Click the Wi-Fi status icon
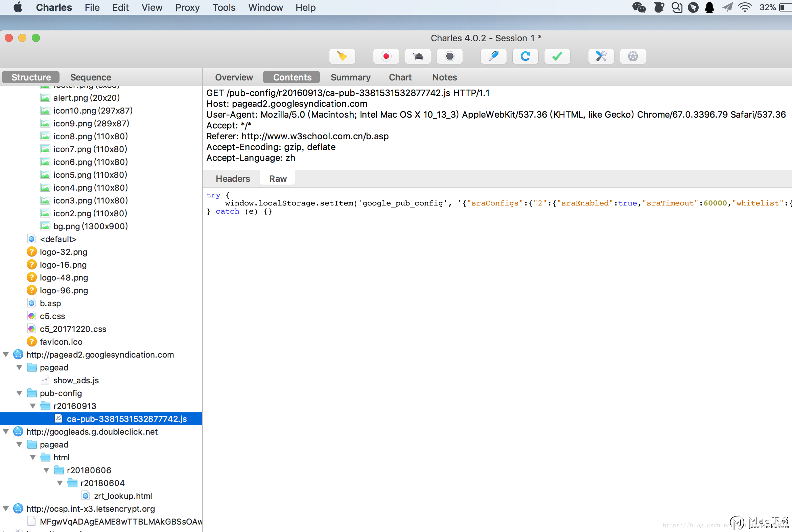The width and height of the screenshot is (792, 532). pyautogui.click(x=744, y=7)
